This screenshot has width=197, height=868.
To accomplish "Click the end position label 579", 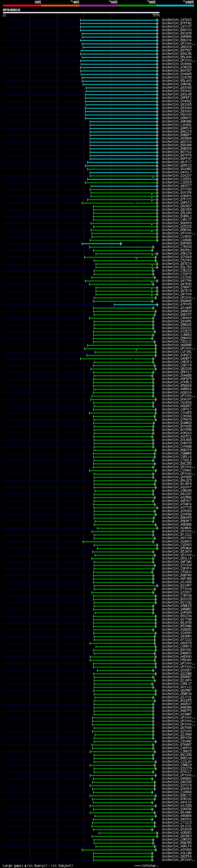I will pyautogui.click(x=155, y=15).
